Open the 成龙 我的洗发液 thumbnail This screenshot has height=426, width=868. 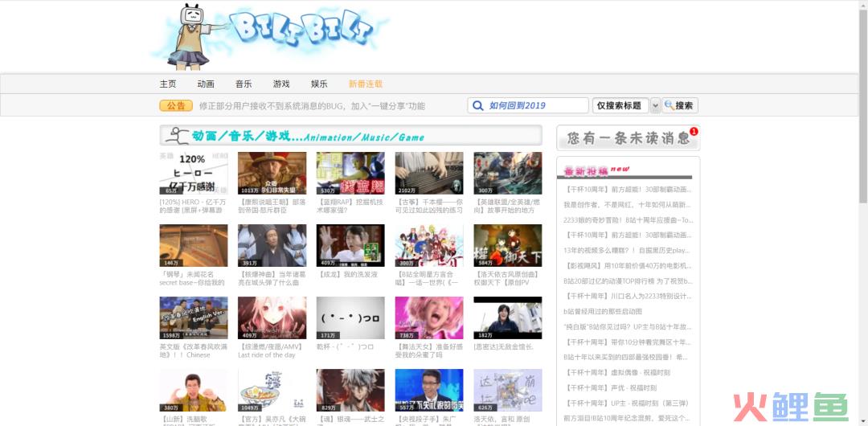(x=350, y=245)
